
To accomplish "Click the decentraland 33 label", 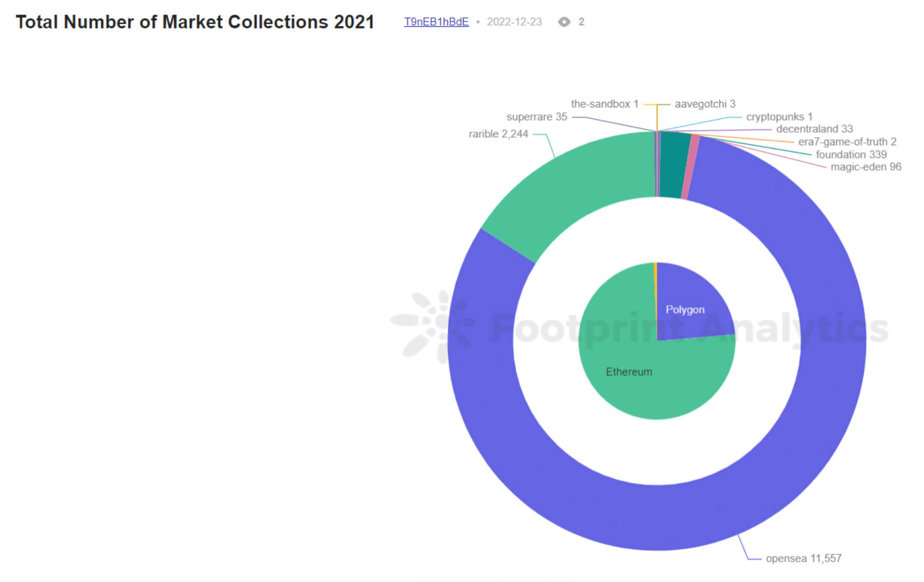I will [814, 129].
